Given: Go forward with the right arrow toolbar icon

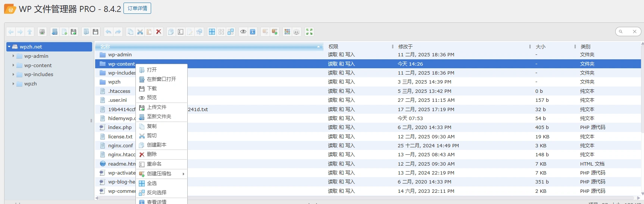Looking at the screenshot, I should click(20, 32).
